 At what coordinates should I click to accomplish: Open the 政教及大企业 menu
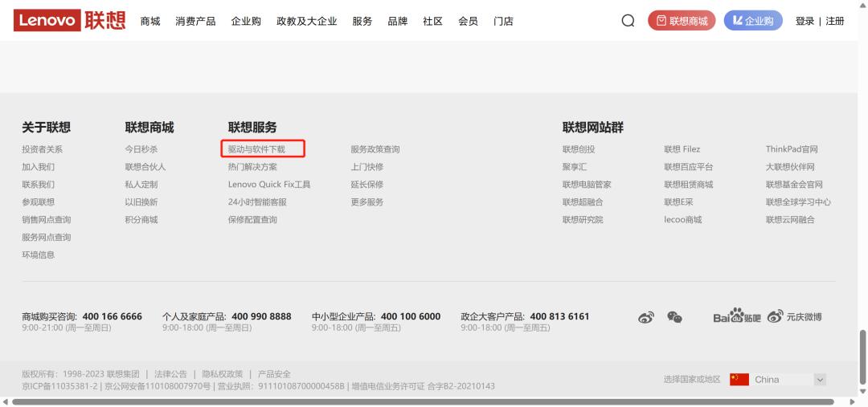point(307,21)
